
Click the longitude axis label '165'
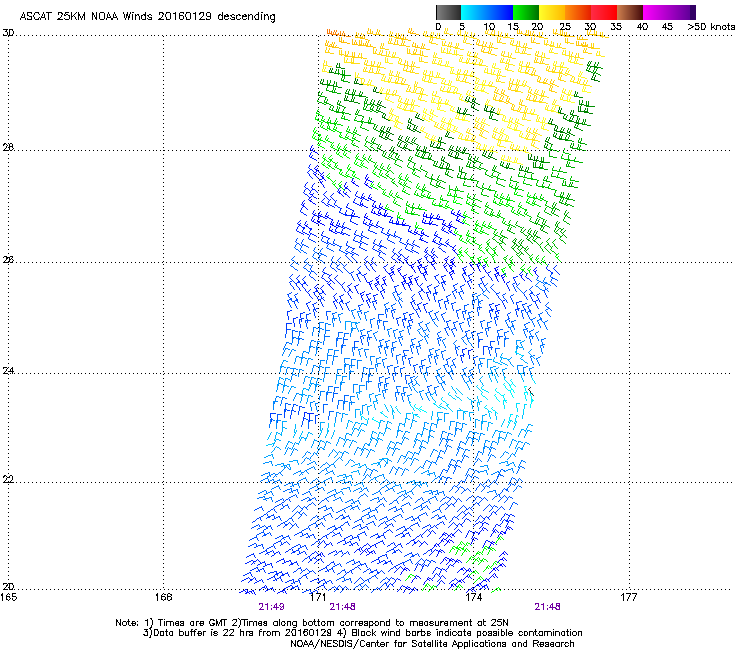click(8, 598)
